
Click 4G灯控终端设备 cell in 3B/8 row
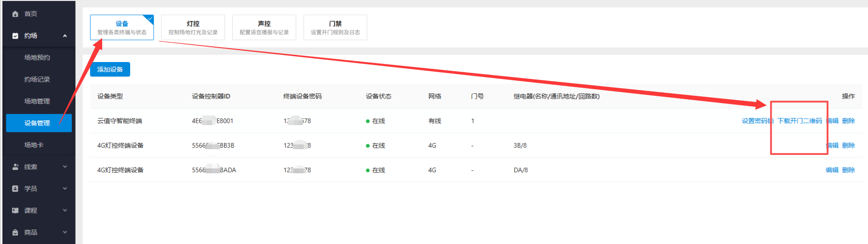pyautogui.click(x=120, y=145)
